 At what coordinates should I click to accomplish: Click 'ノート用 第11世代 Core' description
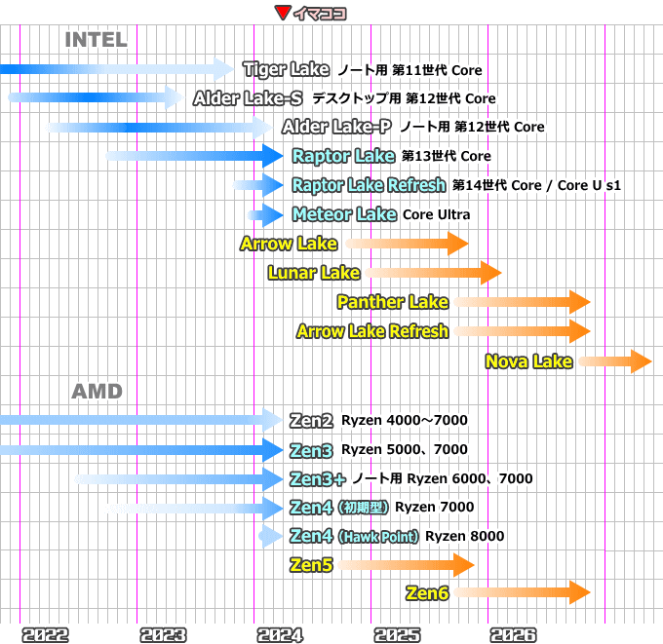pyautogui.click(x=409, y=70)
